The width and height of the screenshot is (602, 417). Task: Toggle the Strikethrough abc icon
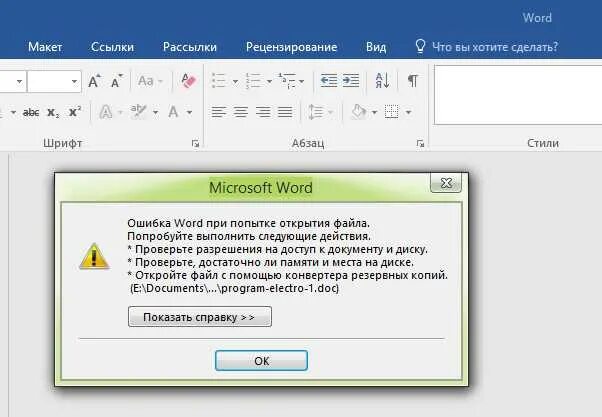(31, 113)
